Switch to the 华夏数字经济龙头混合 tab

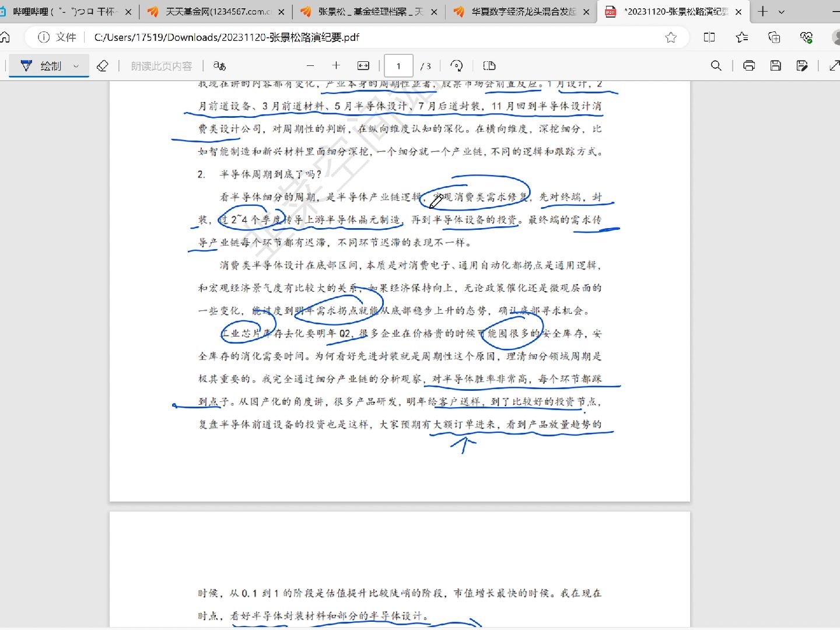521,12
